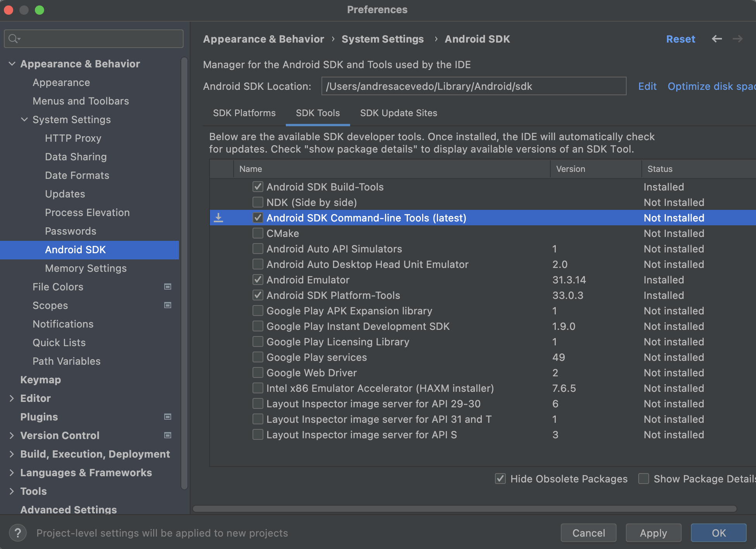This screenshot has height=549, width=756.
Task: Click the Name column header
Action: [392, 169]
